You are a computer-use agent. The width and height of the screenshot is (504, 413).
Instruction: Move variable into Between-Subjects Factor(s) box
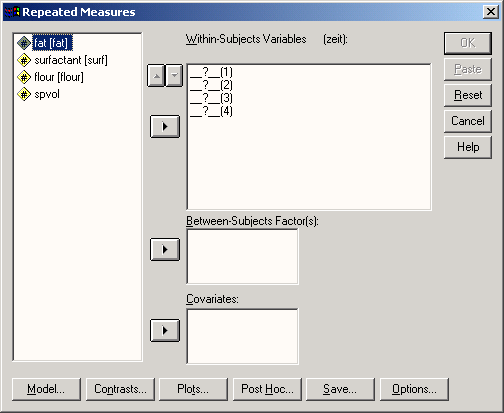click(165, 249)
